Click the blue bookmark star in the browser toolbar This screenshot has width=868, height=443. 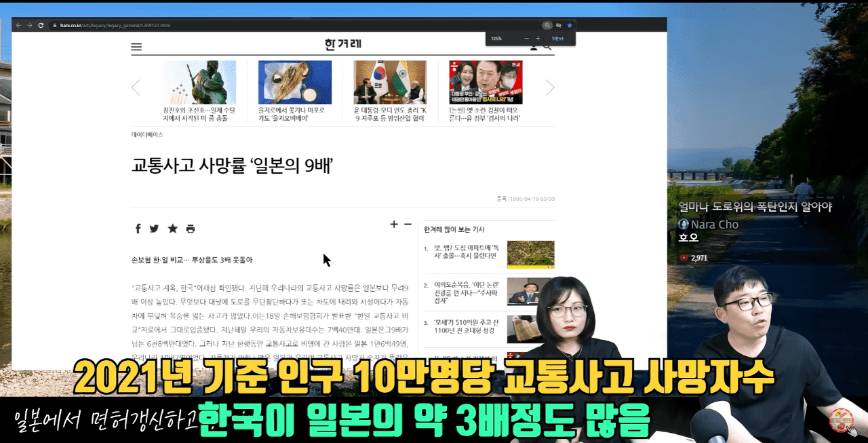click(x=570, y=25)
